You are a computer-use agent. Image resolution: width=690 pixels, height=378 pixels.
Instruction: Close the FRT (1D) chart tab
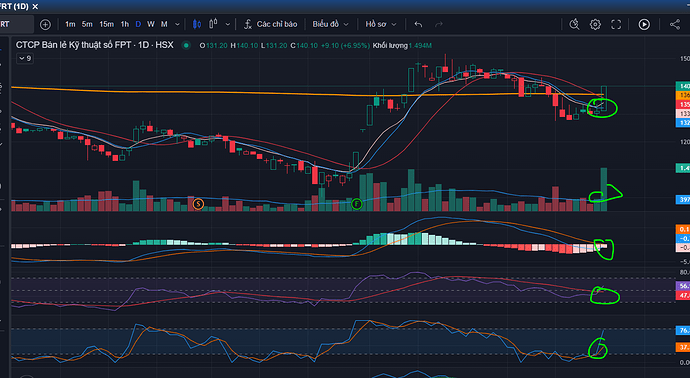(35, 7)
